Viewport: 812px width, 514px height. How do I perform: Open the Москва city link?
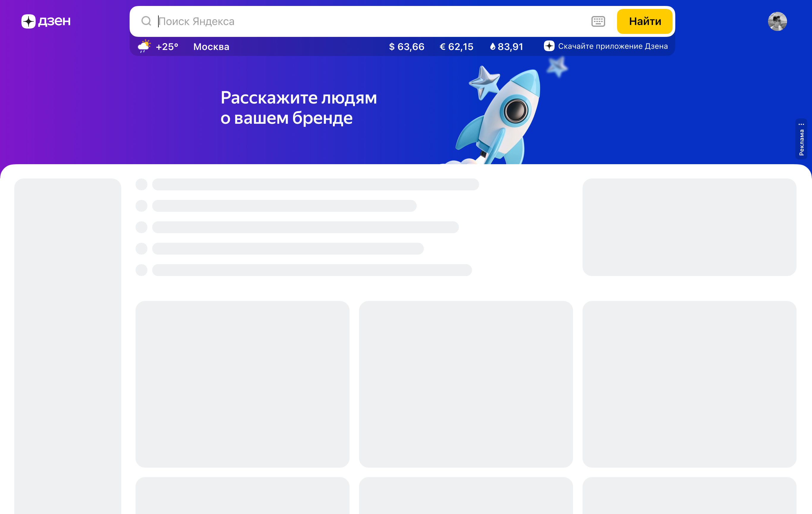click(x=211, y=47)
